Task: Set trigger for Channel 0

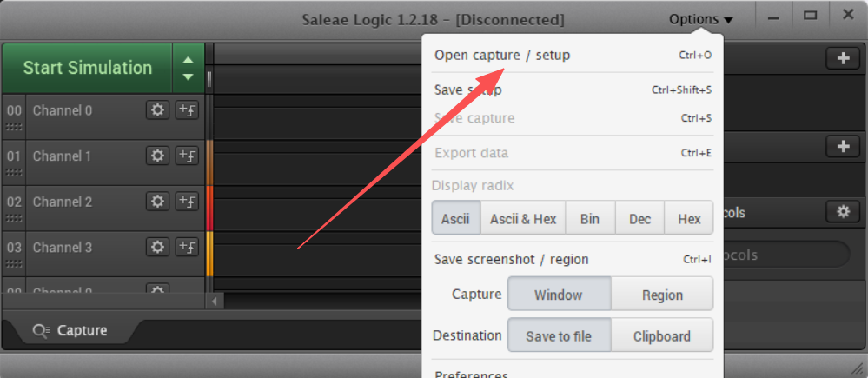Action: click(x=187, y=109)
